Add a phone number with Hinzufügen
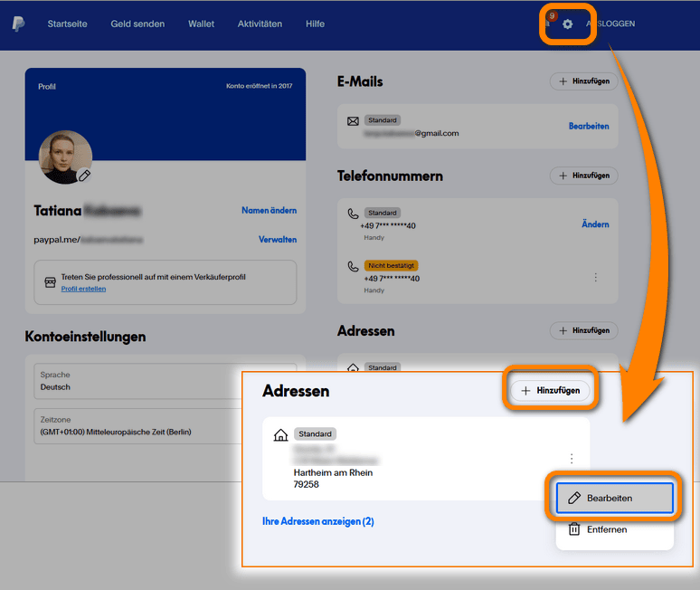The height and width of the screenshot is (590, 700). pyautogui.click(x=584, y=176)
